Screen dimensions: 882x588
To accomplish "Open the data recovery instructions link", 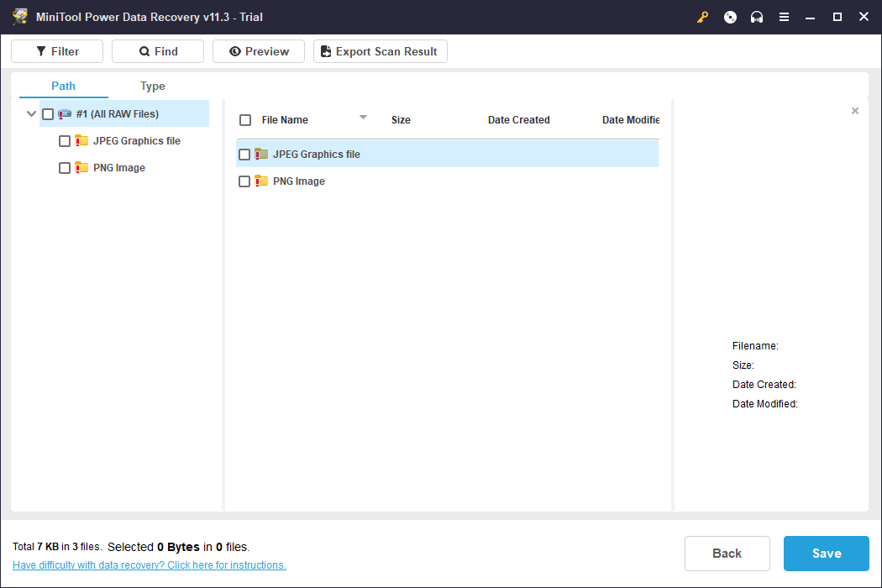I will tap(150, 565).
